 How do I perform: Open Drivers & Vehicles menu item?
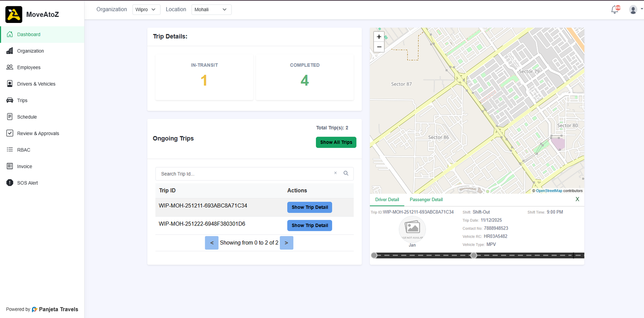(36, 84)
